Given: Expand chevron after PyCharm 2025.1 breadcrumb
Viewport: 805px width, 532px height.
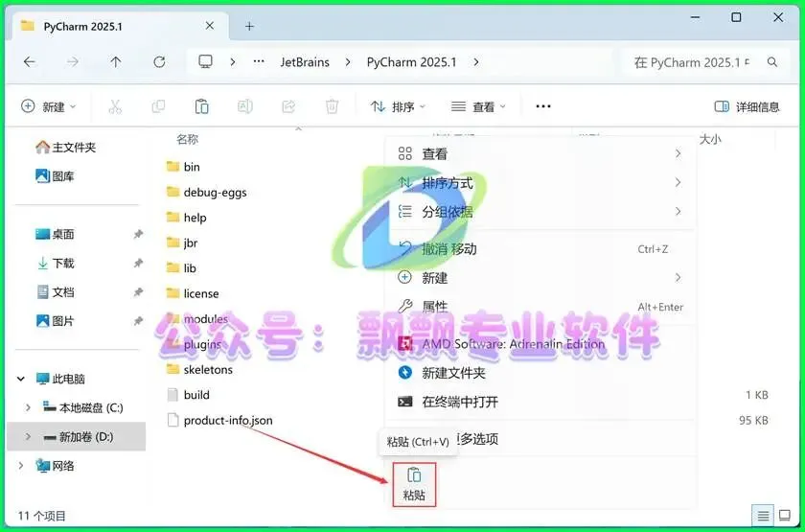Looking at the screenshot, I should coord(476,62).
